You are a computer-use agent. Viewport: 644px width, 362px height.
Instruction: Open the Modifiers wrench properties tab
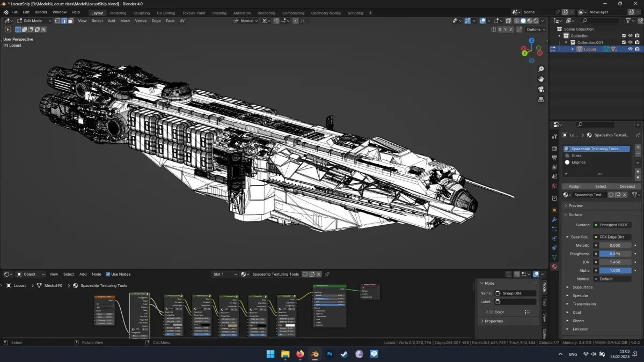pos(554,219)
